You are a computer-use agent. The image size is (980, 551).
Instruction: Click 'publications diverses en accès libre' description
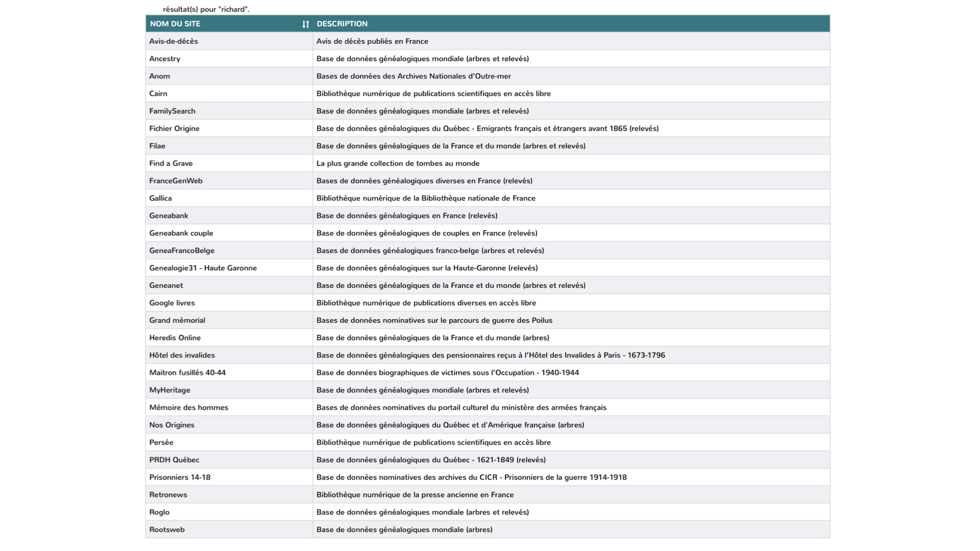click(426, 303)
